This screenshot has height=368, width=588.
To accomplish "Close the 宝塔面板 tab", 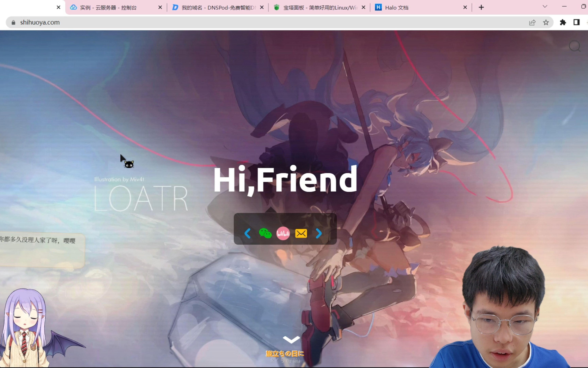I will click(x=363, y=7).
